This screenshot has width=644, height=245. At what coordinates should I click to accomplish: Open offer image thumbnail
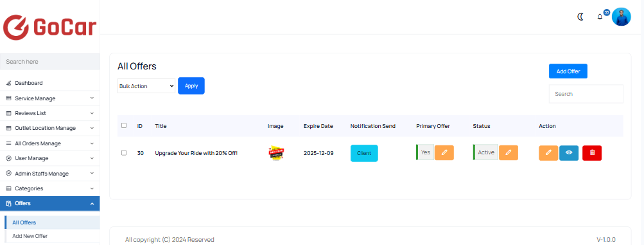point(276,153)
